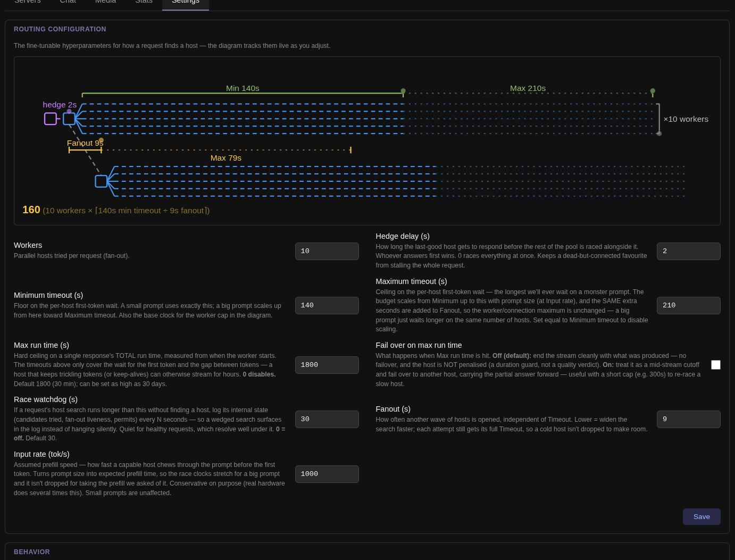The width and height of the screenshot is (735, 560).
Task: Focus the Hedge delay input field
Action: 689,251
